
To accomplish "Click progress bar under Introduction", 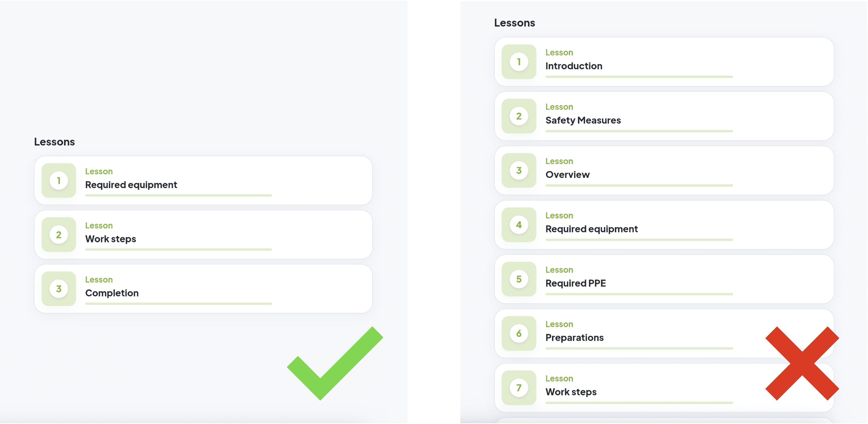I will tap(639, 77).
